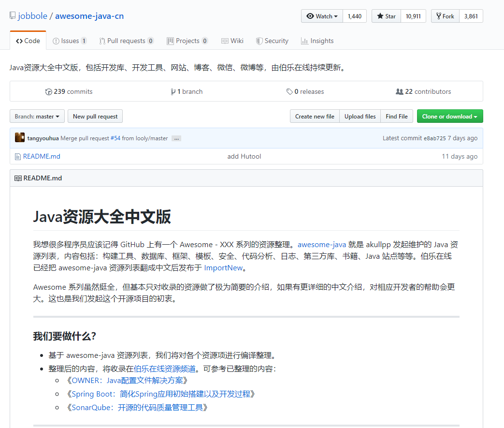Click the releases tag icon

(289, 92)
